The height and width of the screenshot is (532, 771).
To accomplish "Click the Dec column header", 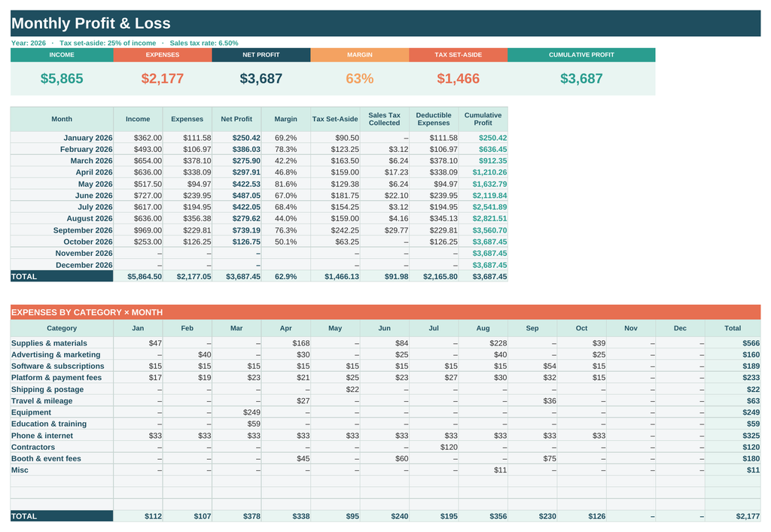I will (680, 328).
